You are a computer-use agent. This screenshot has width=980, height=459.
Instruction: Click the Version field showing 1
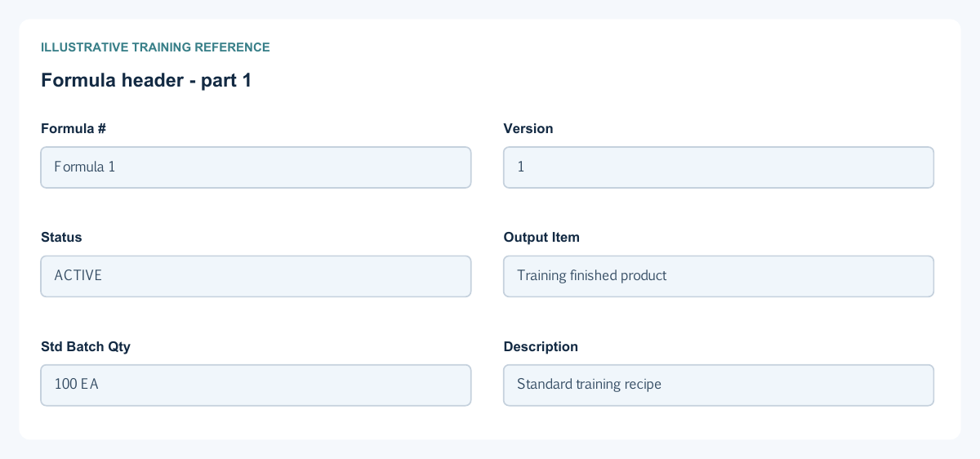point(719,167)
